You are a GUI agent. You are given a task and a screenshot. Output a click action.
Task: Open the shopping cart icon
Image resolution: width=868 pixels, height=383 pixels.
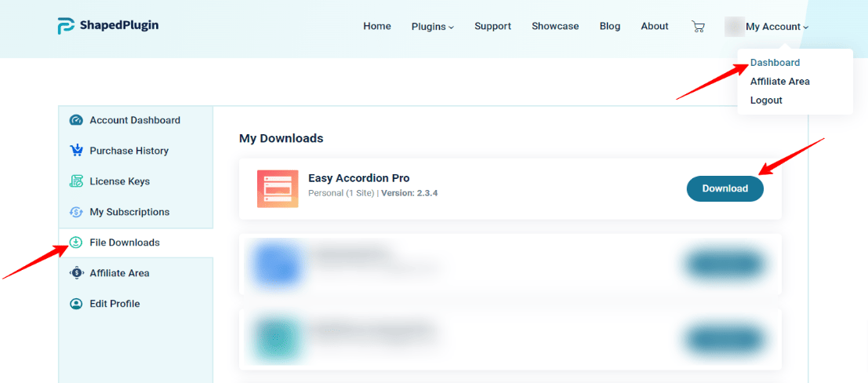698,27
